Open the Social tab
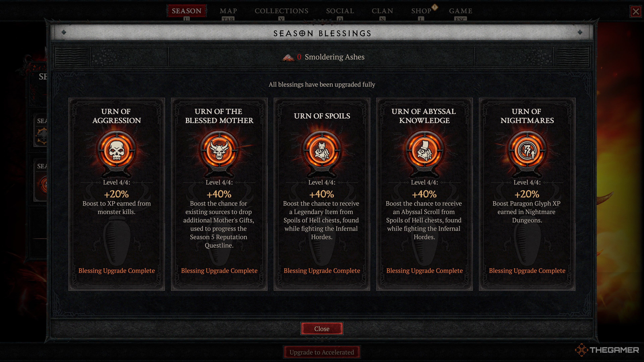 pyautogui.click(x=340, y=11)
